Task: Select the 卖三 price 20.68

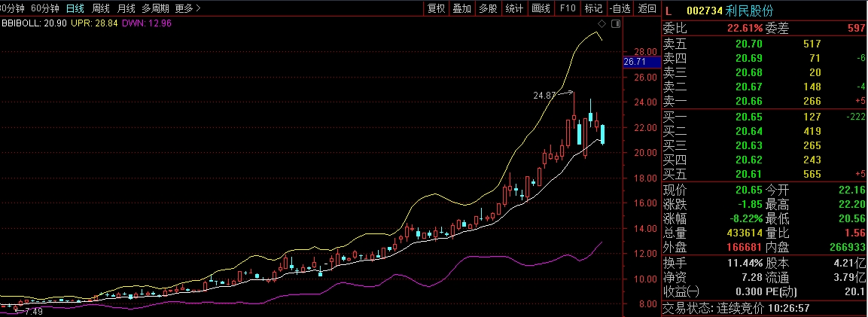Action: point(748,72)
